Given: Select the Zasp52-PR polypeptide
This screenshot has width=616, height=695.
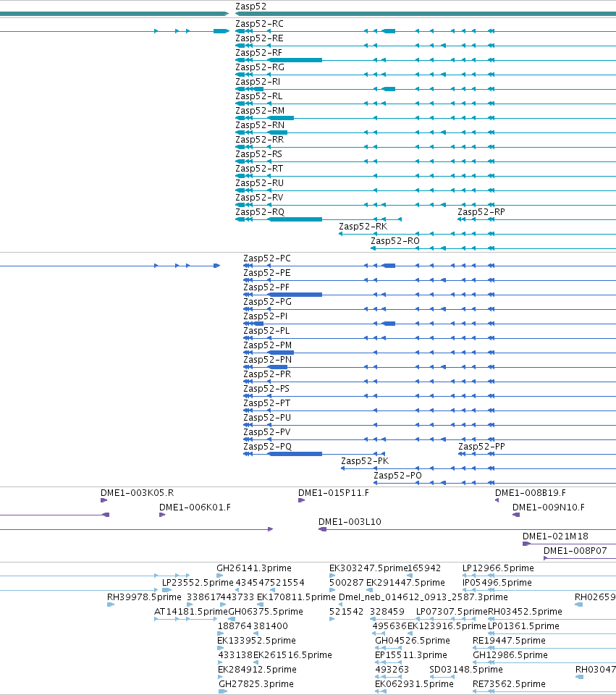Looking at the screenshot, I should pyautogui.click(x=267, y=374).
